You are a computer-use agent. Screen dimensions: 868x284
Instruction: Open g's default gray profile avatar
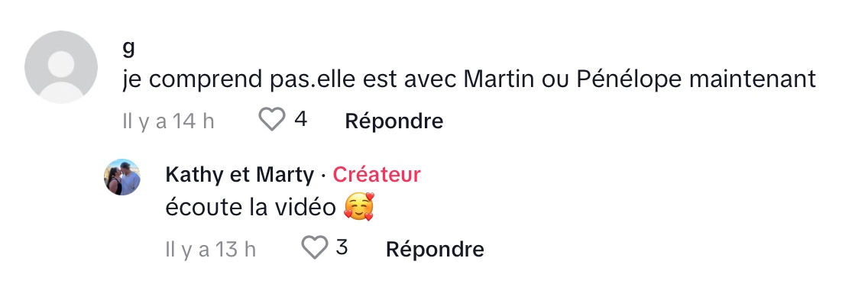click(x=61, y=67)
